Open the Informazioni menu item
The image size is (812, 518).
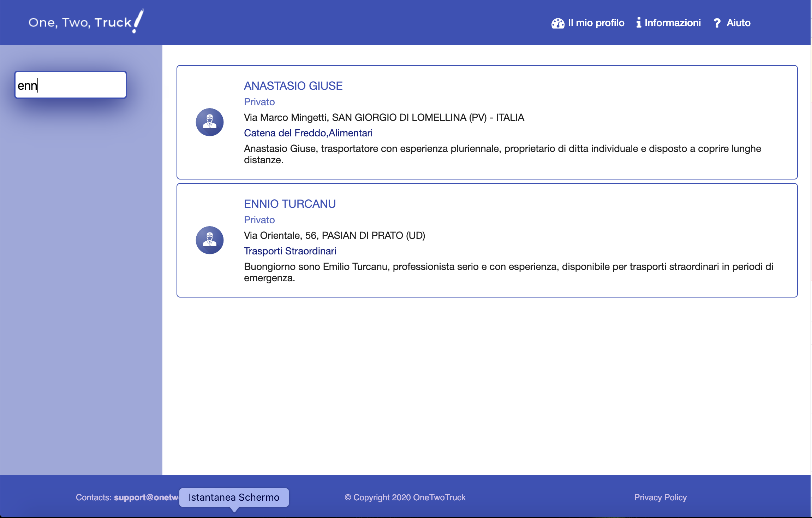673,23
